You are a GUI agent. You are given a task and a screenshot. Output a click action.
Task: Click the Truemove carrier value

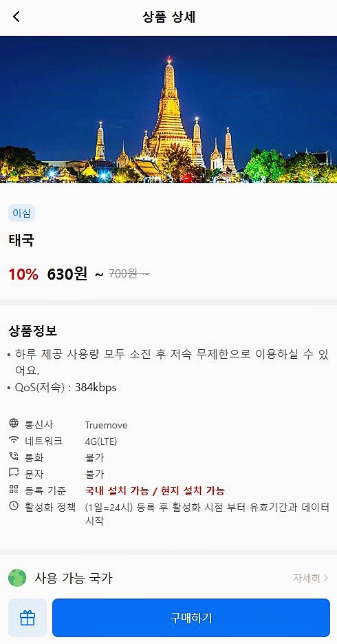106,425
